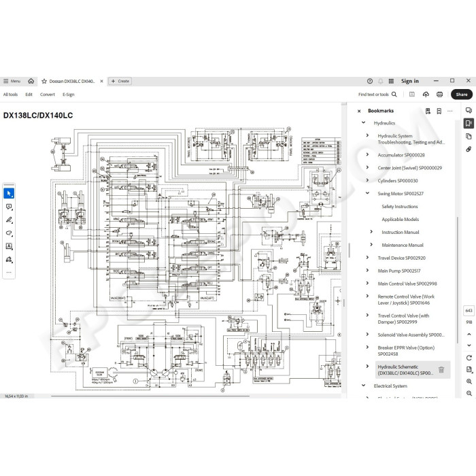
Task: Click the Bookmarks panel vertical scrollbar
Action: click(457, 280)
